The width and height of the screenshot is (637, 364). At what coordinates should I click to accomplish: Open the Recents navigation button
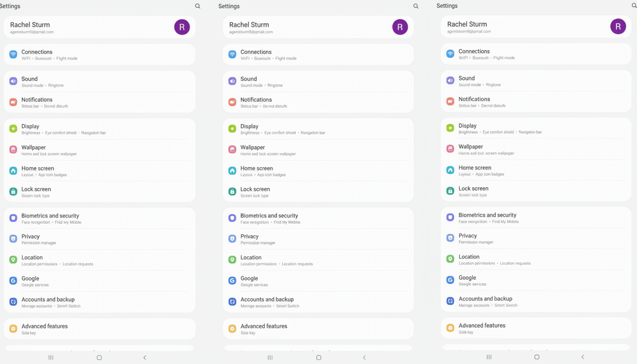pos(51,358)
